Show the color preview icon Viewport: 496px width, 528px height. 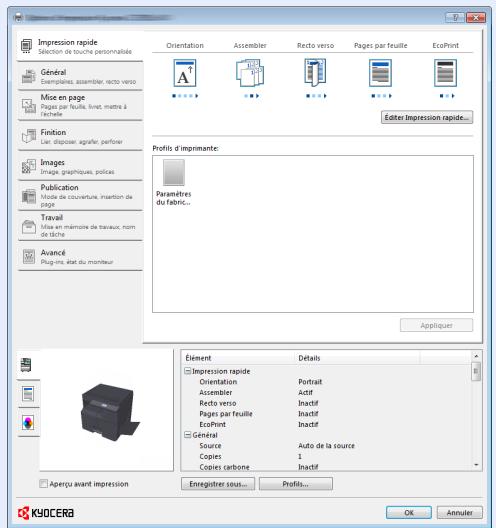point(28,422)
